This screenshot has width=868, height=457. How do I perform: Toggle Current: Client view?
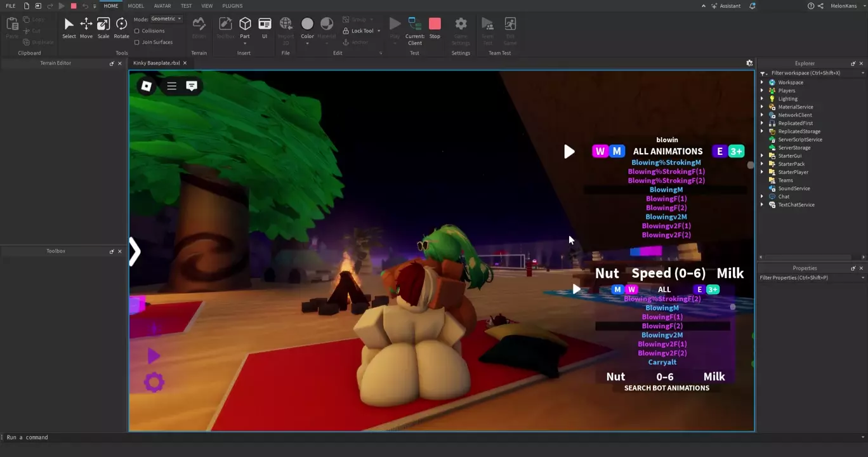415,29
